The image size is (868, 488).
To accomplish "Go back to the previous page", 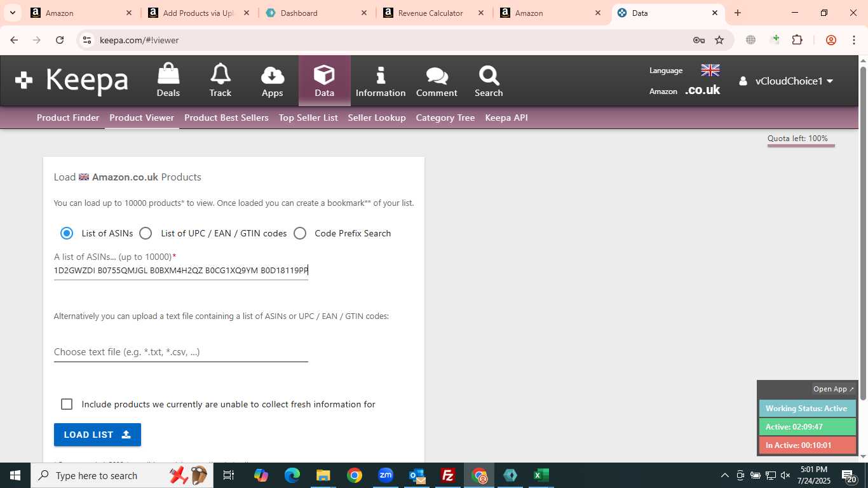I will [x=14, y=40].
